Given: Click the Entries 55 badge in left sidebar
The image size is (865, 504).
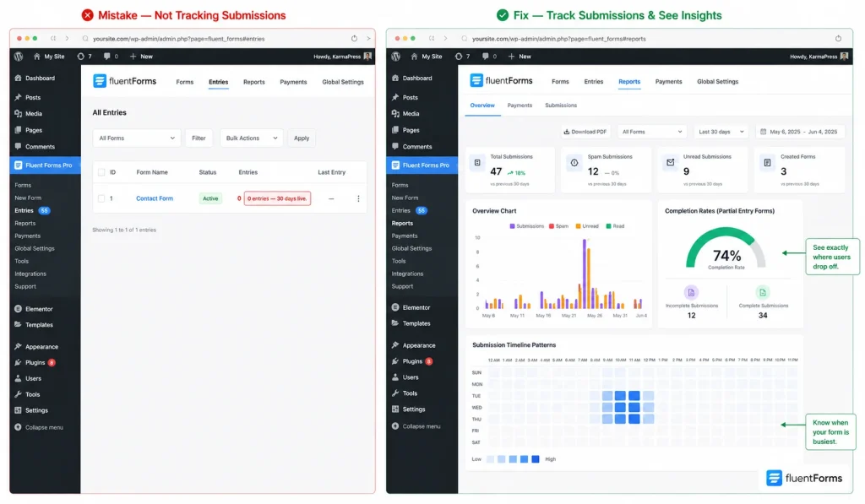Looking at the screenshot, I should tap(44, 211).
